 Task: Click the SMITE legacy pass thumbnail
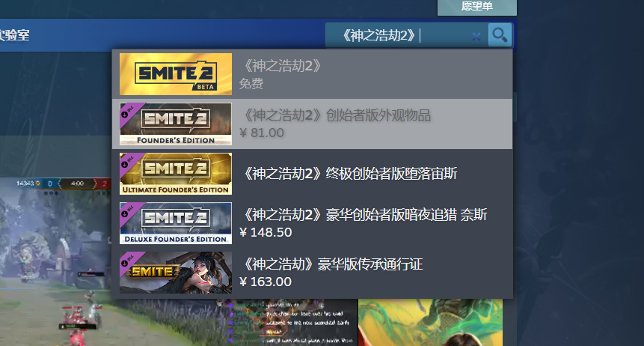pyautogui.click(x=176, y=273)
